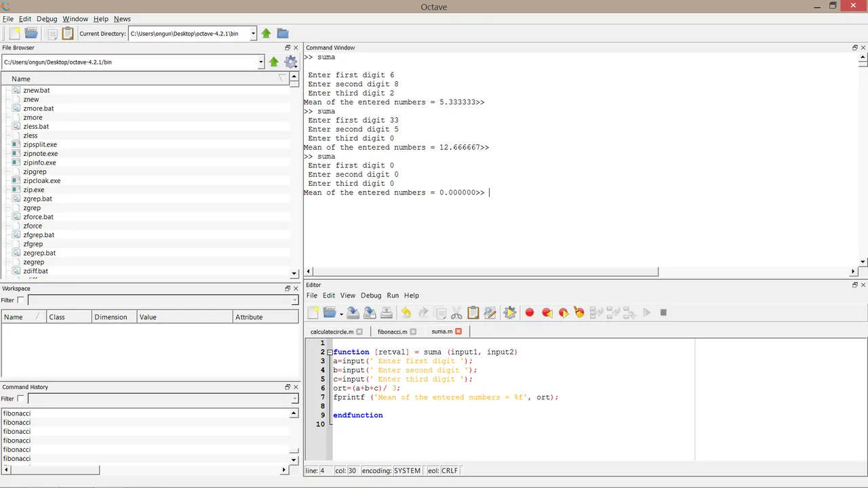Viewport: 868px width, 488px height.
Task: Redo edit in Editor toolbar
Action: point(423,312)
